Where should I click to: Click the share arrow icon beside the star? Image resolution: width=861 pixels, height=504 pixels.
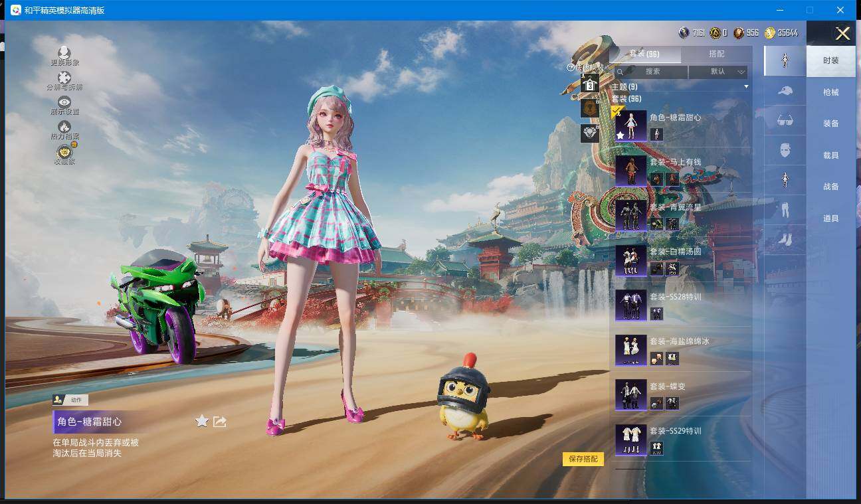tap(220, 421)
